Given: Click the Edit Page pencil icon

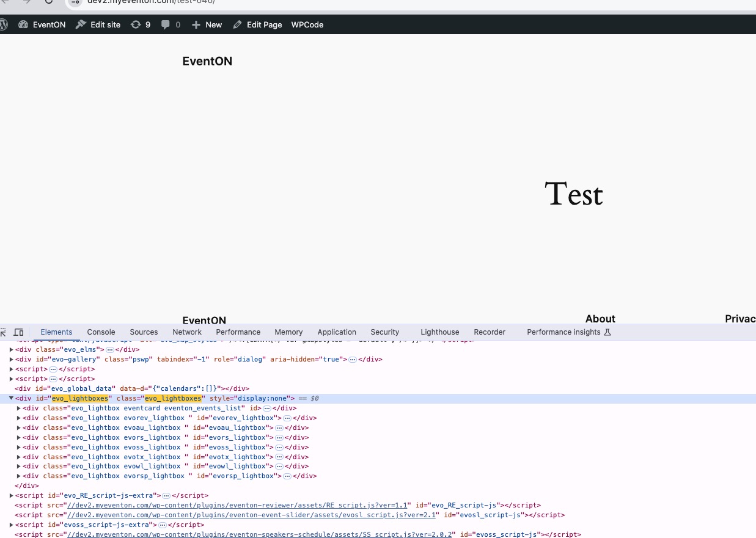Looking at the screenshot, I should coord(237,24).
